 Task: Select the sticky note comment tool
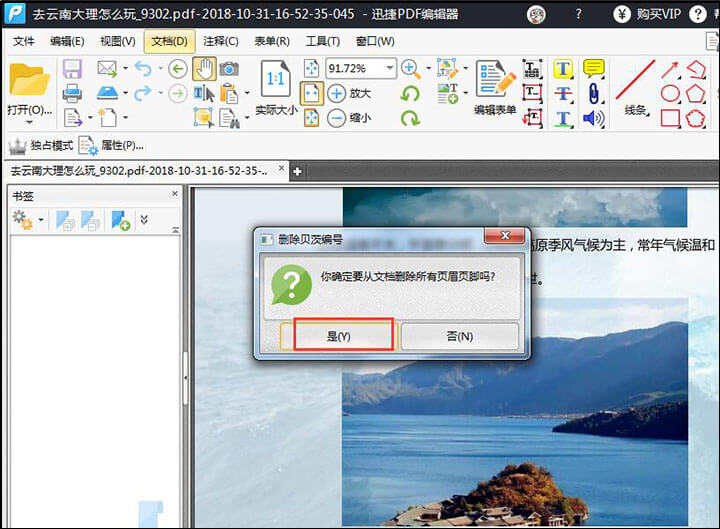tap(594, 68)
